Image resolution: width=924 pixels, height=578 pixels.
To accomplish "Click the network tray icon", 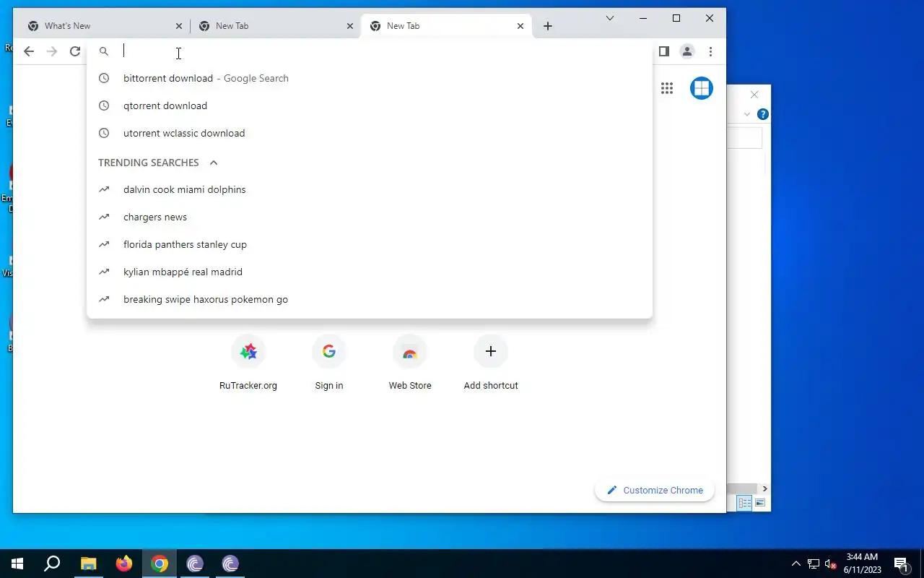I will [814, 564].
